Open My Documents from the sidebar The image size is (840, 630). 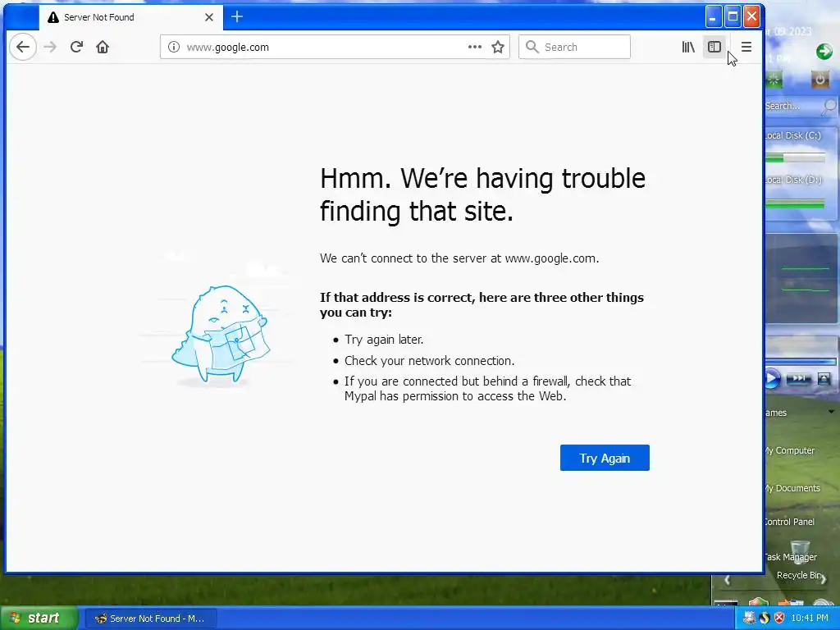click(793, 488)
